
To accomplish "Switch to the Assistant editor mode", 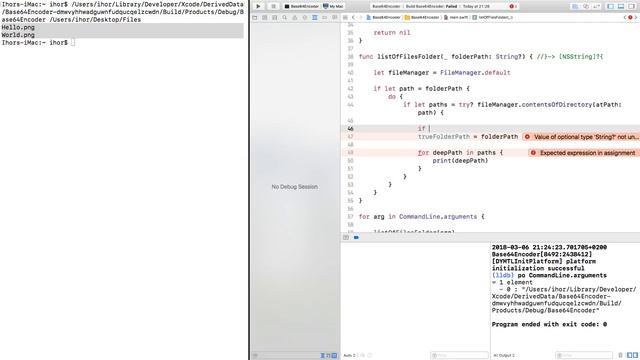I will point(586,6).
